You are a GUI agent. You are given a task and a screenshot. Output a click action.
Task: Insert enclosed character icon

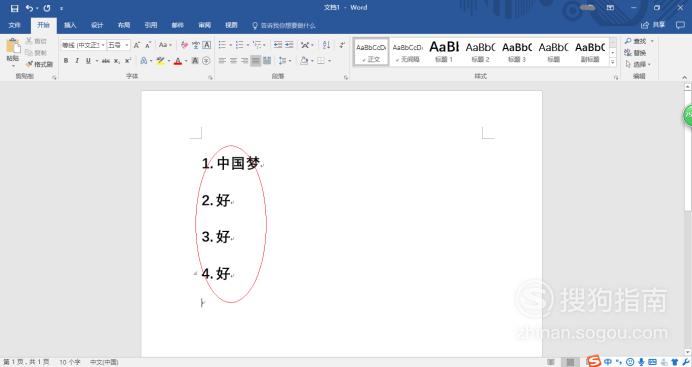[x=206, y=61]
